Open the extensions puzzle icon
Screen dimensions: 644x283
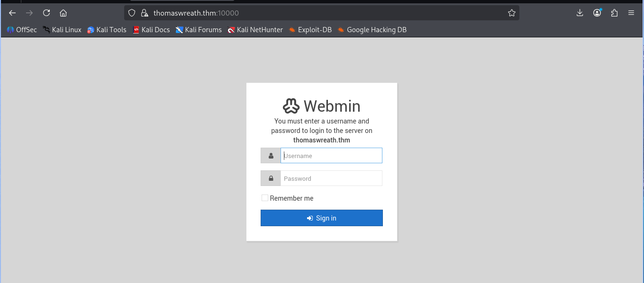point(614,13)
